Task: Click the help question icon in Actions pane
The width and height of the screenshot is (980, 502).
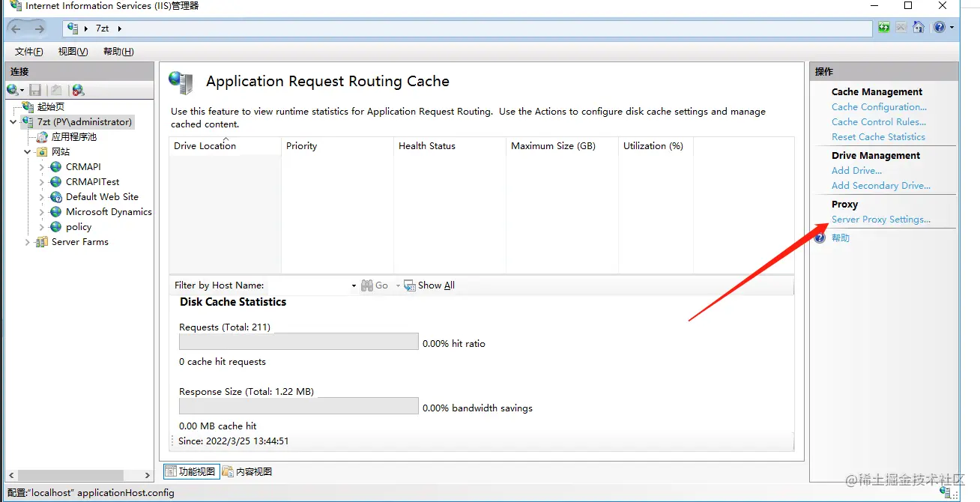Action: pyautogui.click(x=820, y=238)
